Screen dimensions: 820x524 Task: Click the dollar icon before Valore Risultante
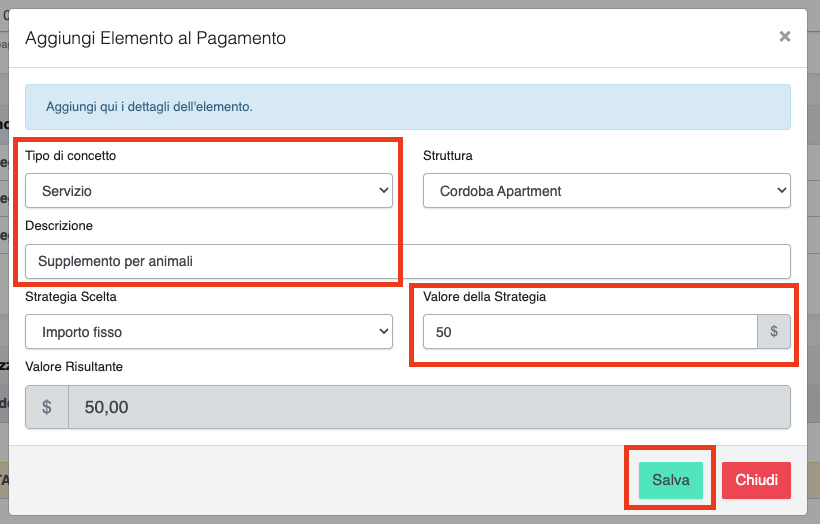pyautogui.click(x=47, y=407)
